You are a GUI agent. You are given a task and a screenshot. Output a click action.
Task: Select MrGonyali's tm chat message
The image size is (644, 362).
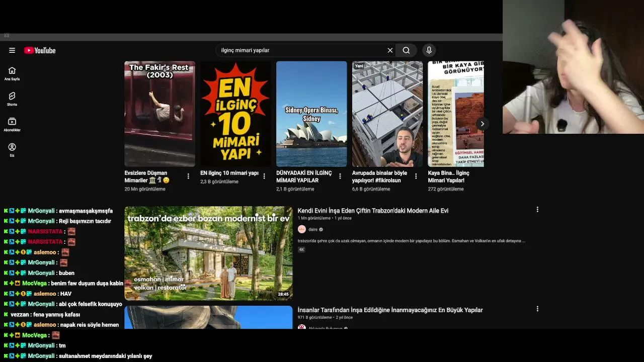pos(62,345)
